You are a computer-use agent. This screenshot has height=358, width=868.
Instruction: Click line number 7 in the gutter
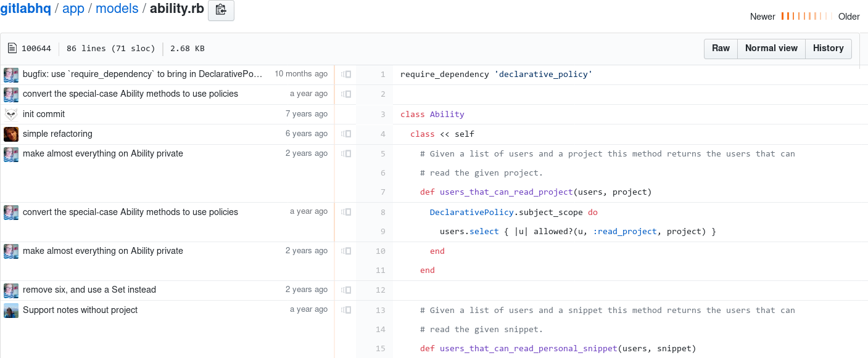[382, 192]
